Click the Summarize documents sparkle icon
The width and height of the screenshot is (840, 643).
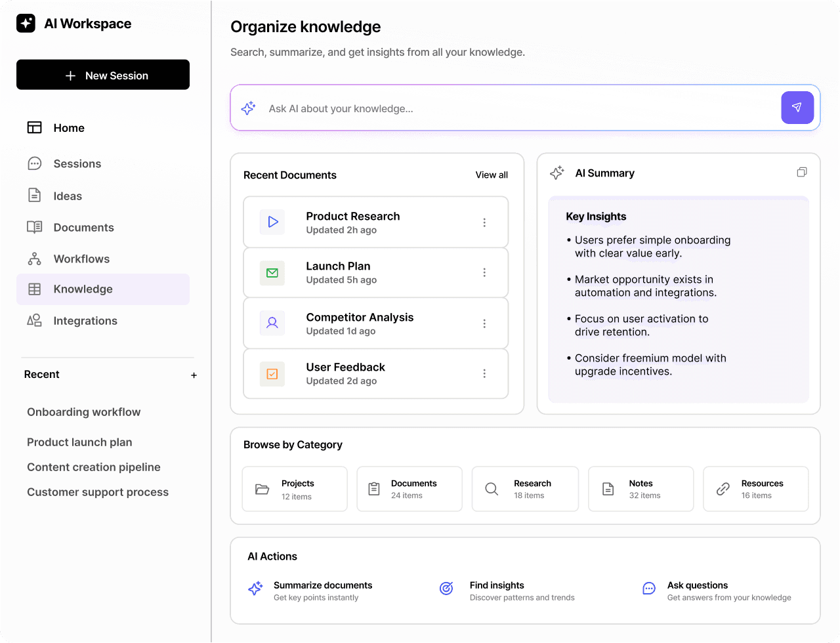click(x=255, y=588)
